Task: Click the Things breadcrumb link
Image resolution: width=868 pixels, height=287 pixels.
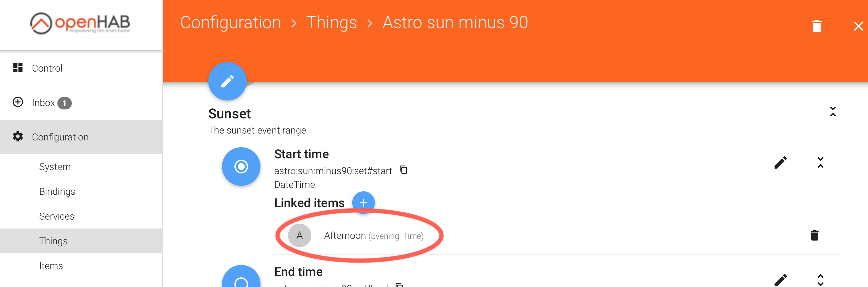Action: point(331,23)
